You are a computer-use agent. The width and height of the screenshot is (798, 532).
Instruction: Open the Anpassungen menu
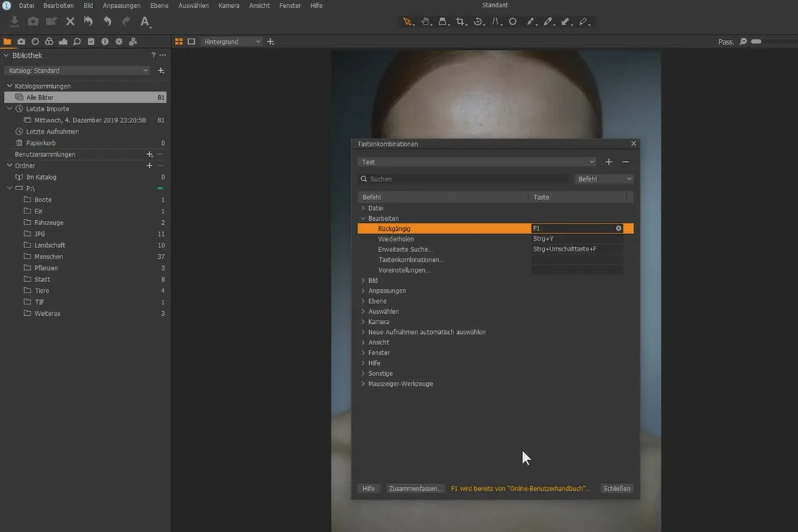pos(121,5)
